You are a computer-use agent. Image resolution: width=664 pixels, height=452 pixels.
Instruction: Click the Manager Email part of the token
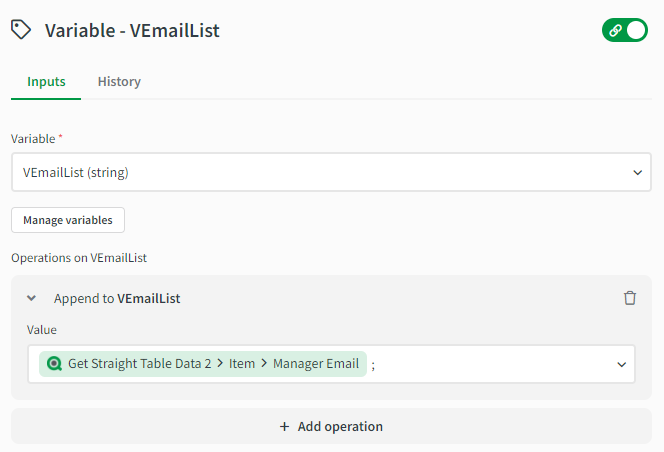[315, 364]
